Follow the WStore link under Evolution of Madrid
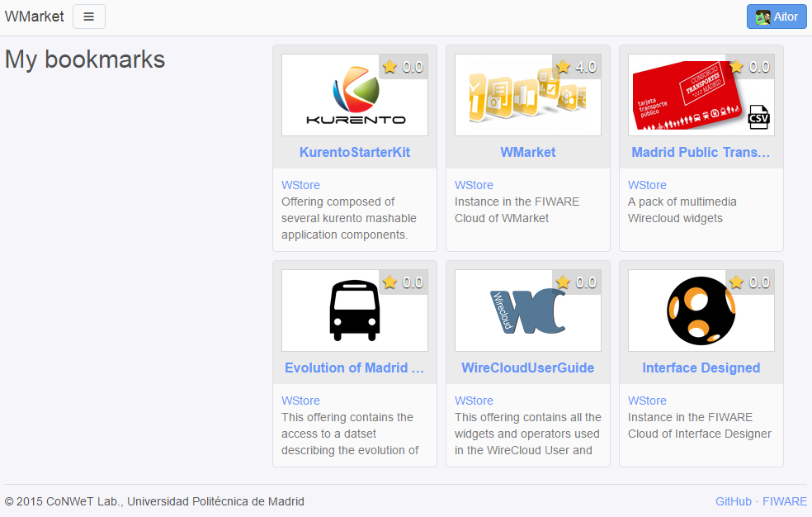The height and width of the screenshot is (517, 812). (x=300, y=401)
